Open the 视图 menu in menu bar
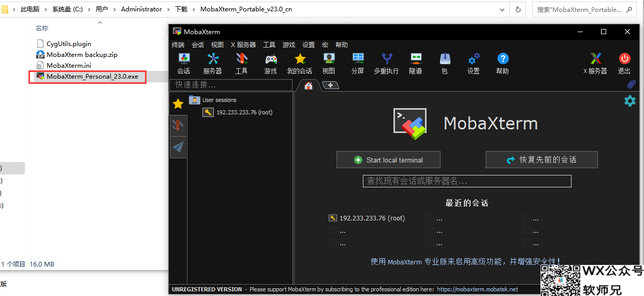This screenshot has height=296, width=644. tap(217, 45)
